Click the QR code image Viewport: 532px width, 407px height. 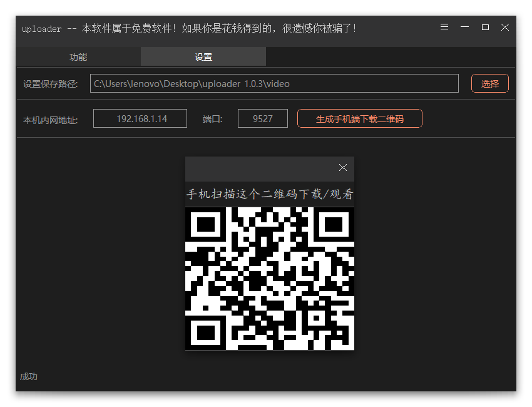(269, 279)
